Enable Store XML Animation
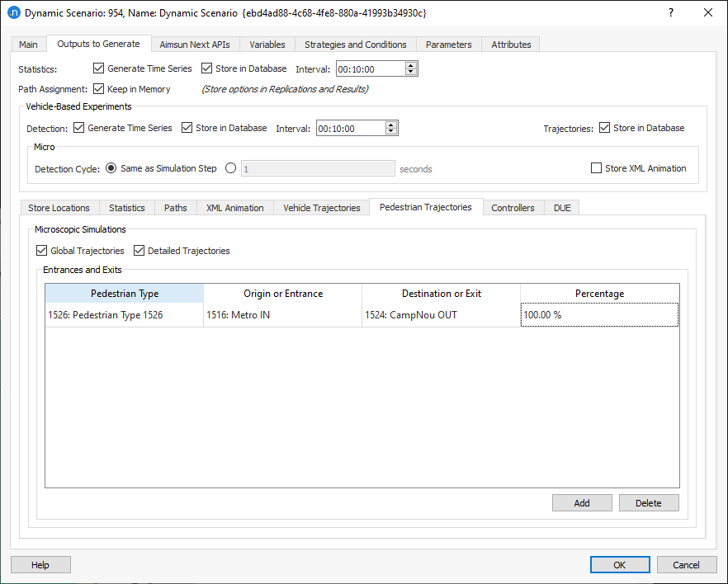The image size is (728, 584). 596,168
